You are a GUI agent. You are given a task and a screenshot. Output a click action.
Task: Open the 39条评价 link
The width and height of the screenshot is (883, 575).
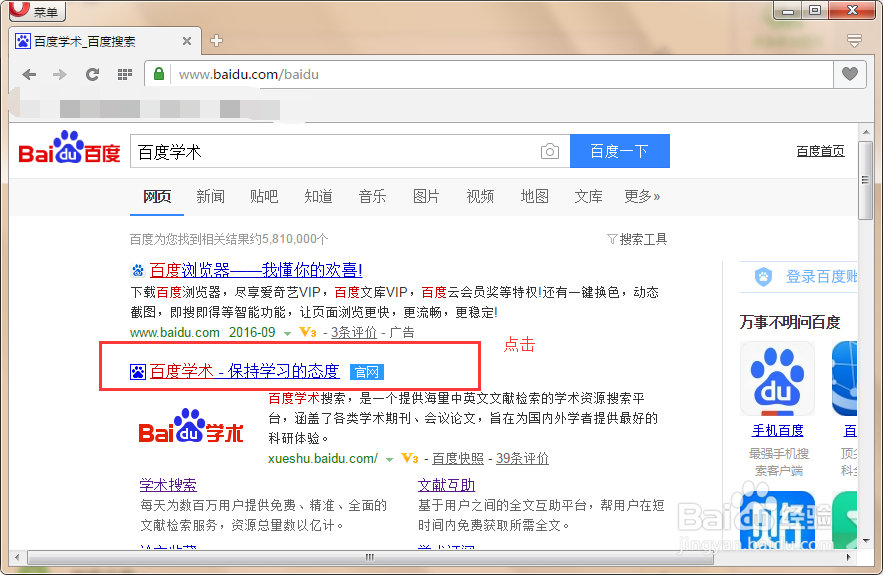(x=522, y=458)
